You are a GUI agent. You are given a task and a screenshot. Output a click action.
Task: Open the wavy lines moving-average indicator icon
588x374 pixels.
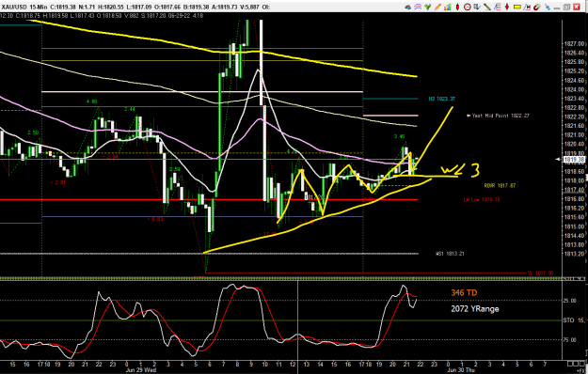tap(418, 7)
